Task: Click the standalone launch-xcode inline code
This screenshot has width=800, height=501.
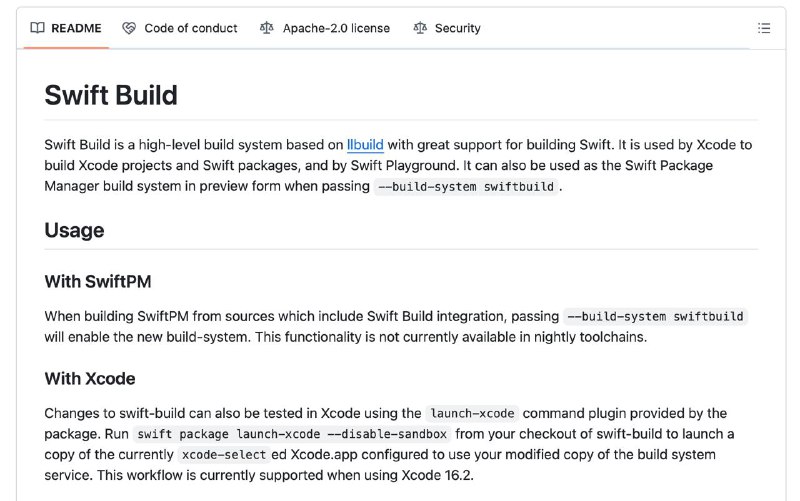Action: click(472, 413)
